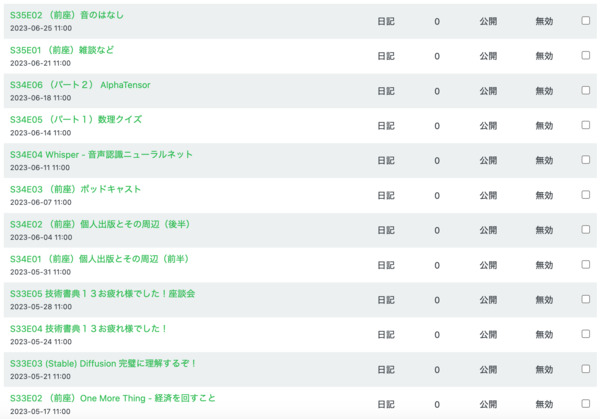This screenshot has width=600, height=419.
Task: Click date 2023-05-31 11:00
Action: point(40,272)
